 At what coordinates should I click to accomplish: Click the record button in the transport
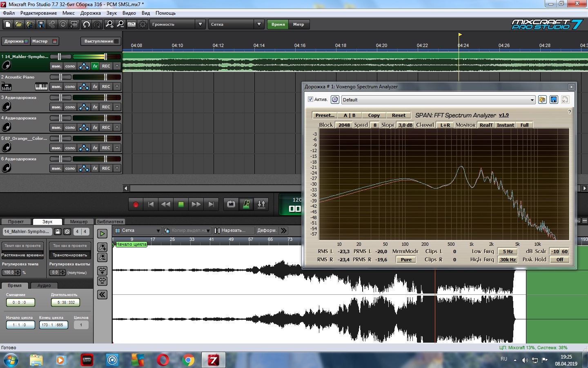tap(136, 204)
